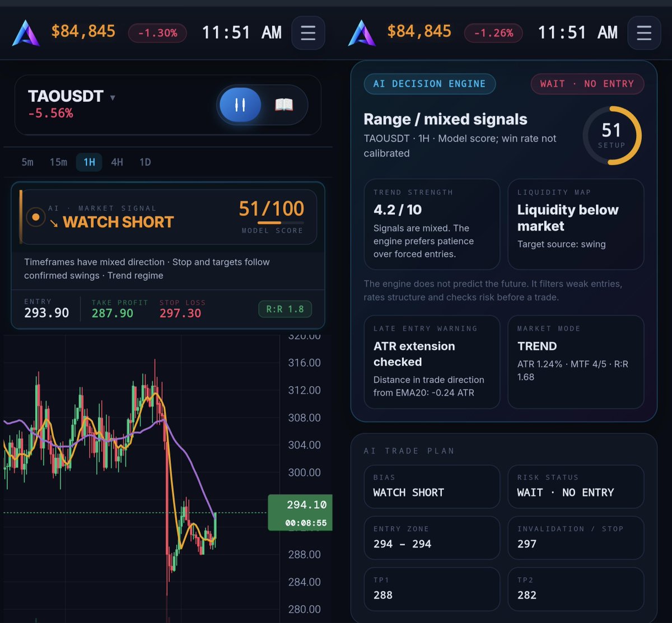Select the 1H timeframe tab
Viewport: 672px width, 623px height.
point(89,162)
